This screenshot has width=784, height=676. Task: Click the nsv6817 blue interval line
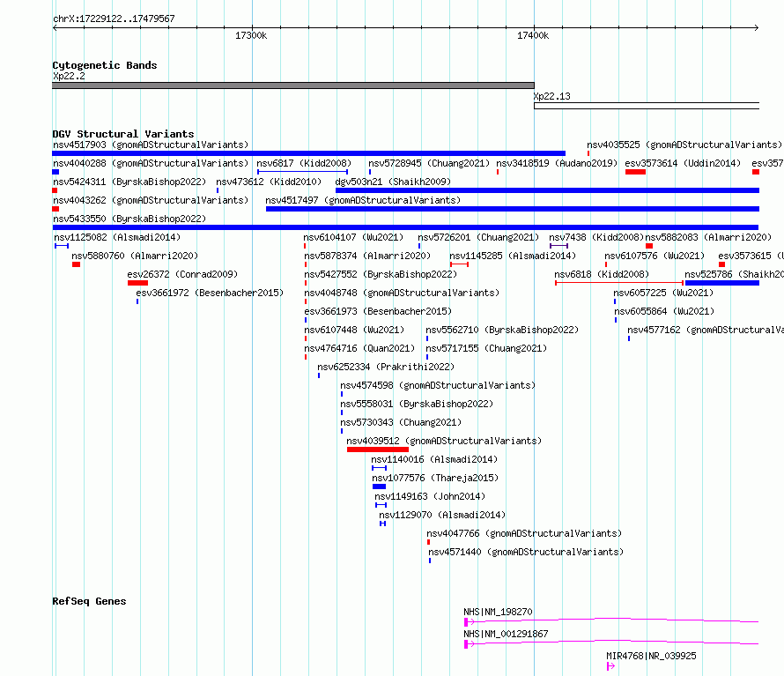point(302,172)
